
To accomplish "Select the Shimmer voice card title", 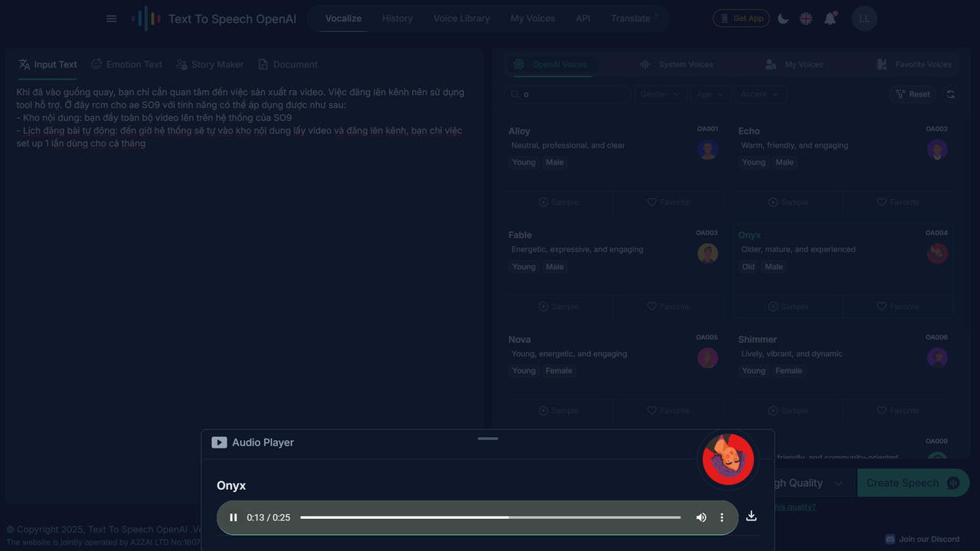I will [757, 339].
